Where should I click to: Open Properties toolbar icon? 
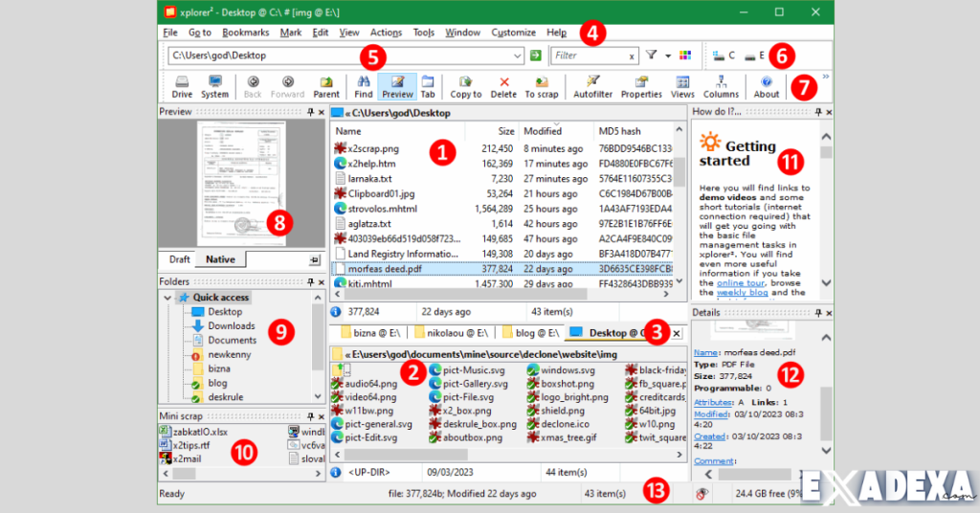(641, 87)
